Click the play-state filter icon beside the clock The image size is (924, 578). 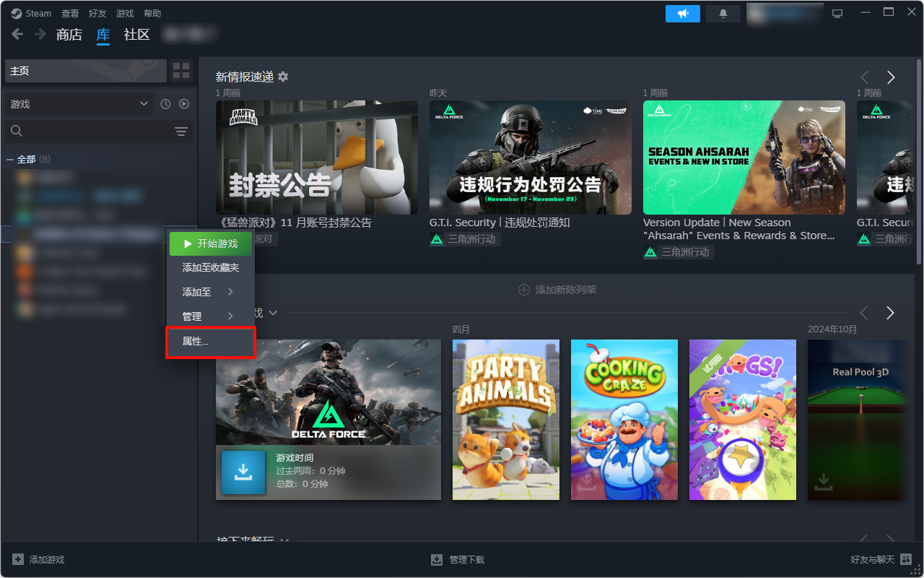184,103
